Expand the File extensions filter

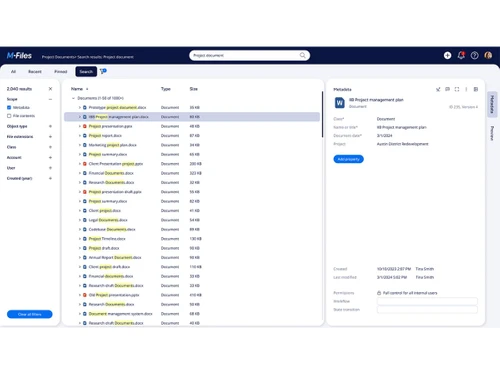[x=50, y=137]
